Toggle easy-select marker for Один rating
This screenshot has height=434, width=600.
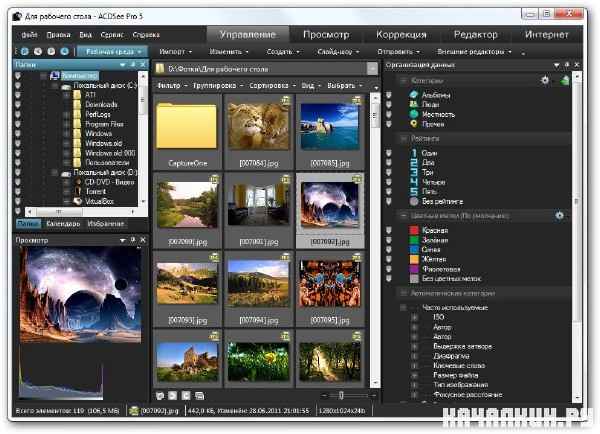pos(389,153)
